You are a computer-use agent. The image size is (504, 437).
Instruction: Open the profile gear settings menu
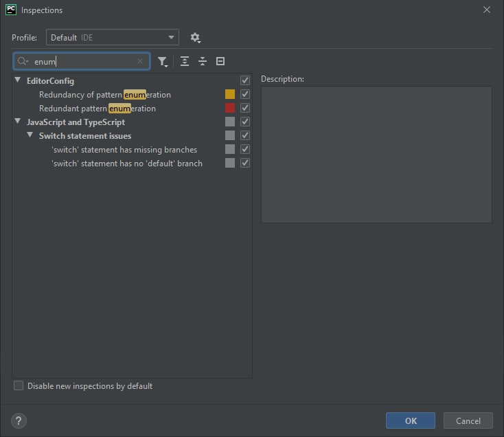tap(195, 38)
